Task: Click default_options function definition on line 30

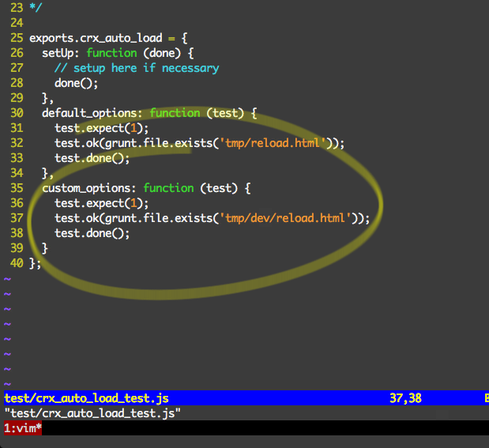Action: click(149, 113)
